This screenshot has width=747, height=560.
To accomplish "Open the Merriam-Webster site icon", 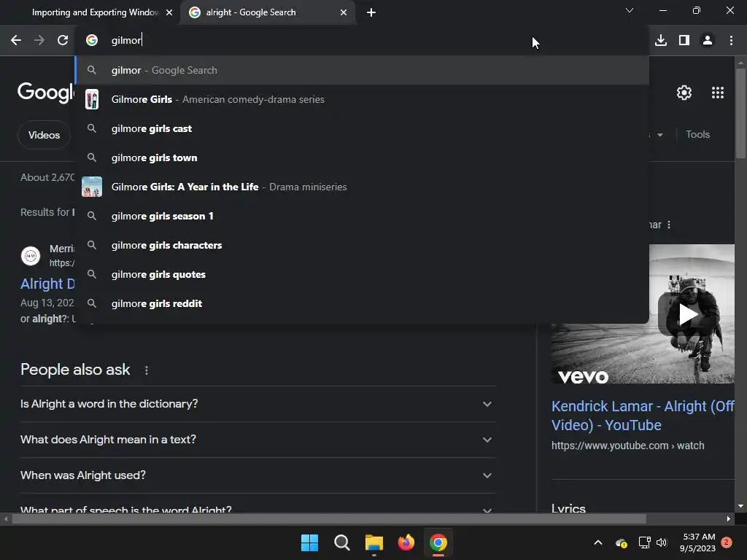I will (31, 256).
